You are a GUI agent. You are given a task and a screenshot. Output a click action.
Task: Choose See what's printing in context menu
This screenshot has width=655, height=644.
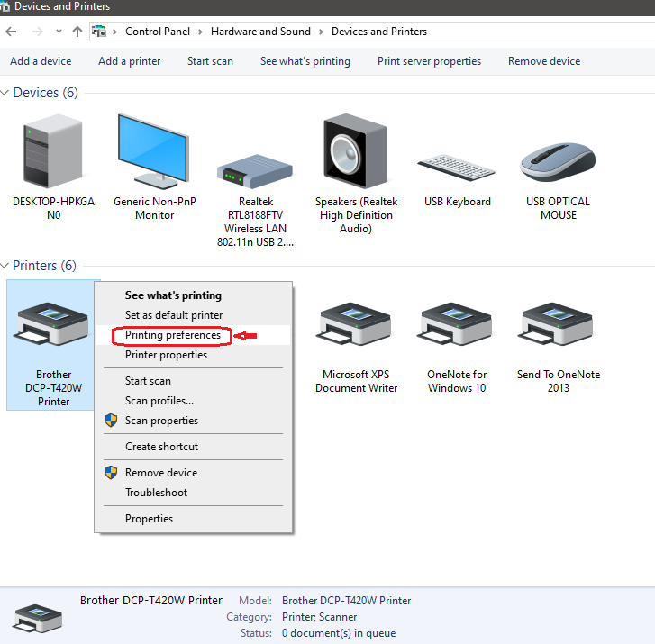tap(193, 295)
